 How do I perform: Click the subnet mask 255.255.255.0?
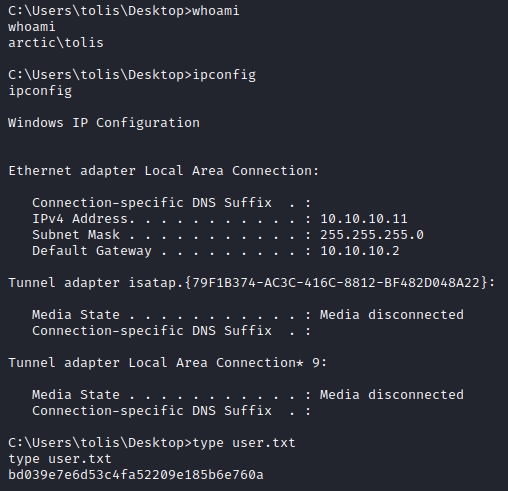[372, 235]
